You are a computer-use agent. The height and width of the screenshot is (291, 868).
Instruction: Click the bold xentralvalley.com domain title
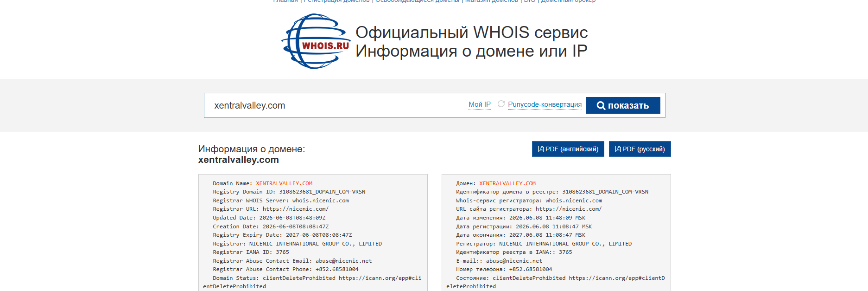pos(239,160)
